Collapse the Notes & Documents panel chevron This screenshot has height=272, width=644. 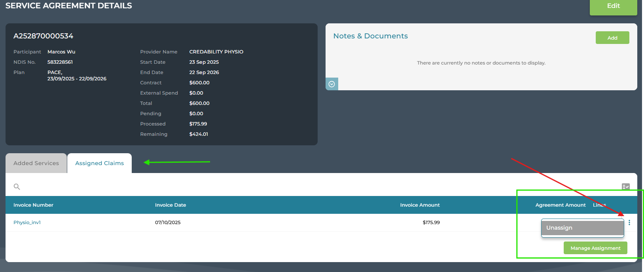point(332,84)
